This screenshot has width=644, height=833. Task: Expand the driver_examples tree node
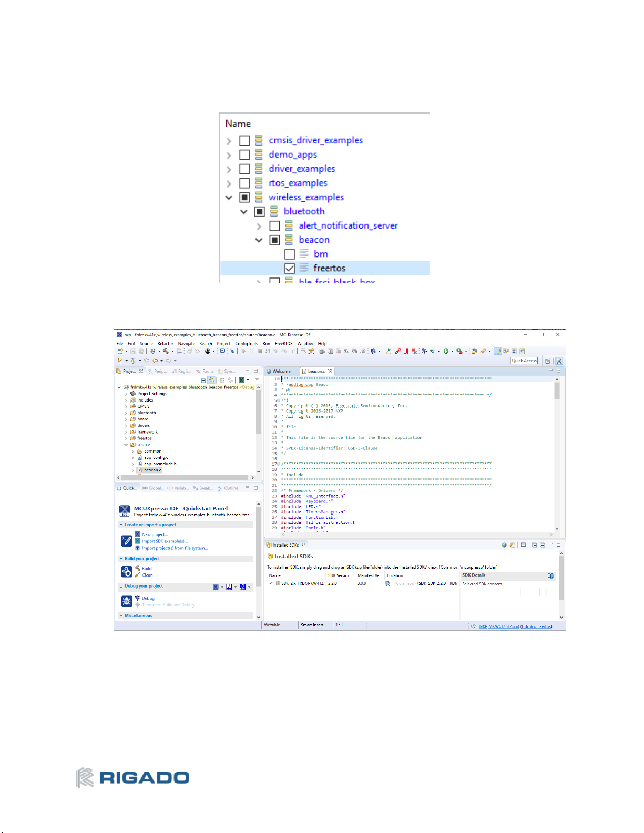(229, 169)
